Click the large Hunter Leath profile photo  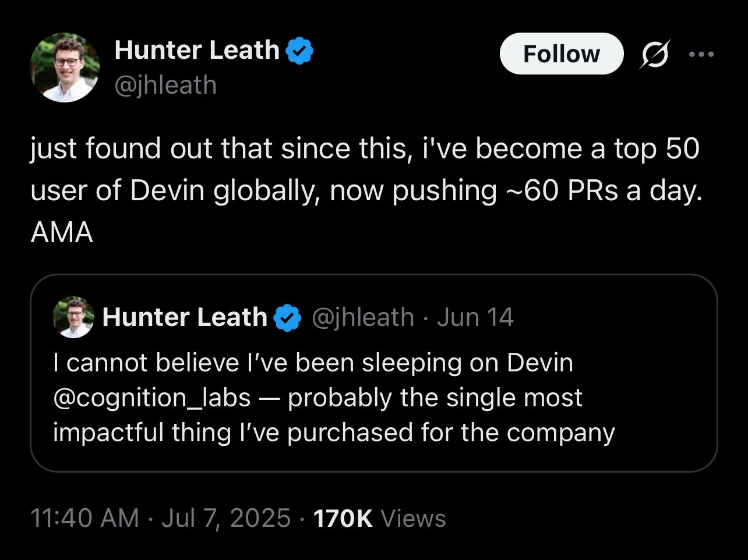pyautogui.click(x=65, y=68)
